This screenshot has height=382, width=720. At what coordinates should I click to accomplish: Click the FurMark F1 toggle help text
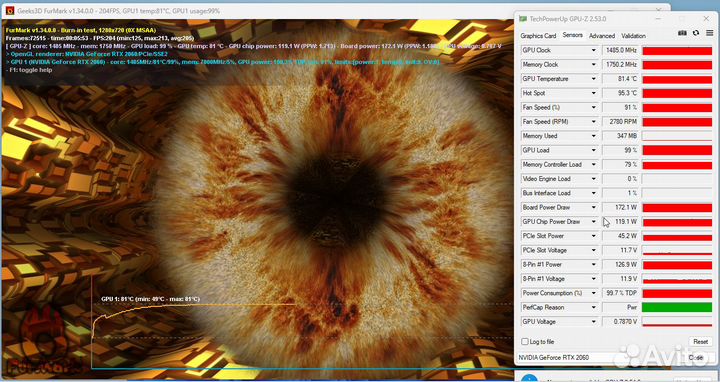[x=29, y=70]
